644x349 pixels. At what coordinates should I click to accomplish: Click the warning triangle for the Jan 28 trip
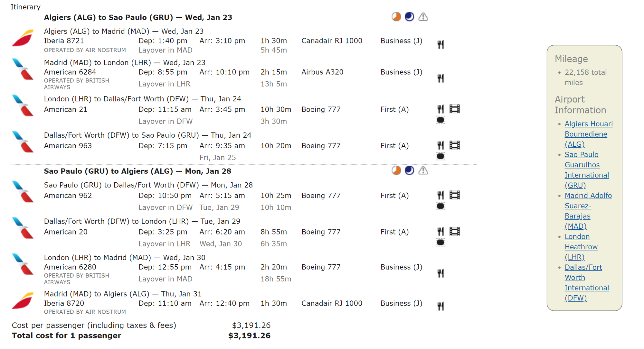tap(423, 170)
